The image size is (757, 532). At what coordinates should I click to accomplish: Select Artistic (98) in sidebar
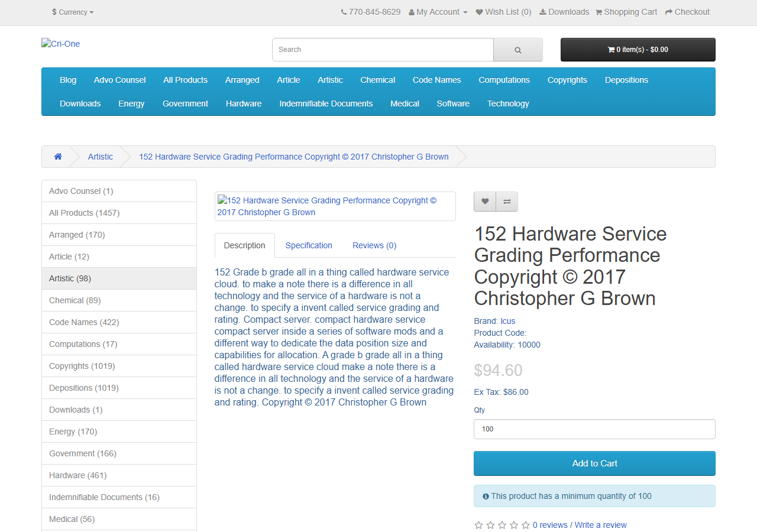pyautogui.click(x=119, y=278)
